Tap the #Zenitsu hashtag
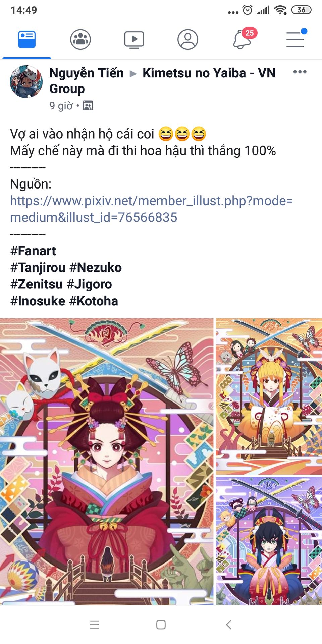Image resolution: width=322 pixels, height=644 pixels. [x=37, y=284]
